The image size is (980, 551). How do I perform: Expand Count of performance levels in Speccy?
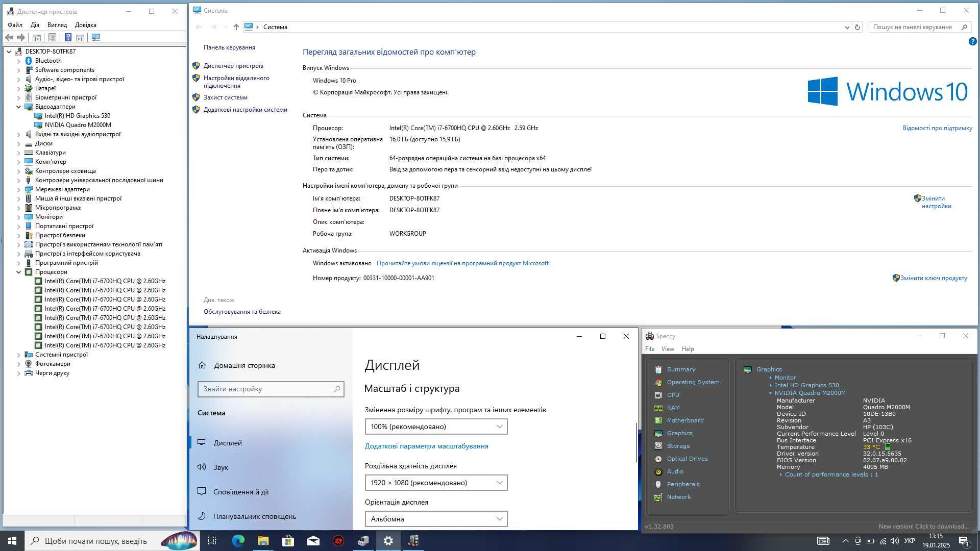781,474
